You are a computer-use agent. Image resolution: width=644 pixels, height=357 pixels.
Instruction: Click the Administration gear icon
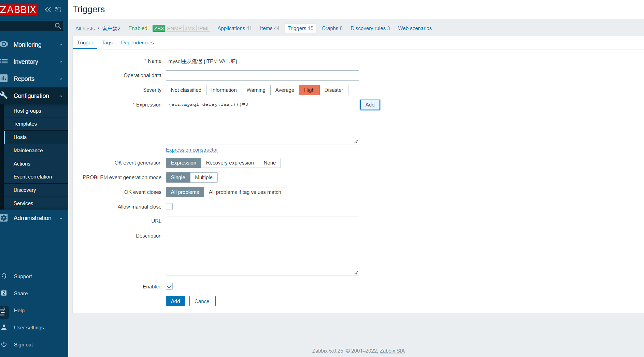point(4,218)
